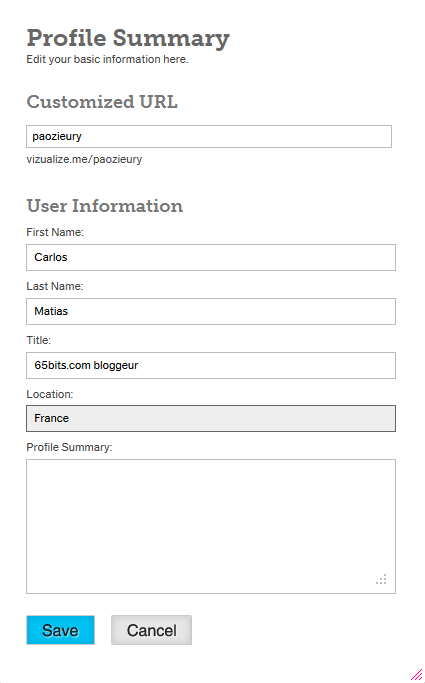Image resolution: width=425 pixels, height=683 pixels.
Task: Select the Location field showing France
Action: click(x=211, y=419)
